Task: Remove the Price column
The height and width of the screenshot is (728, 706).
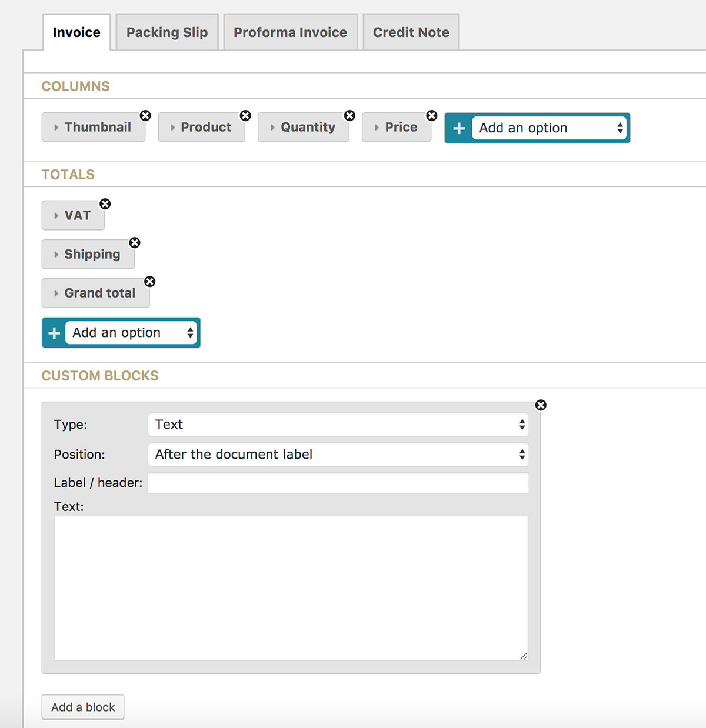Action: (432, 116)
